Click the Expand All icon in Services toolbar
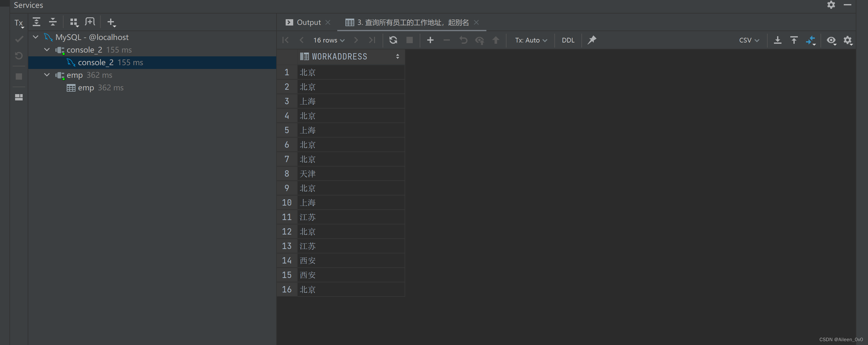The width and height of the screenshot is (868, 345). 36,22
